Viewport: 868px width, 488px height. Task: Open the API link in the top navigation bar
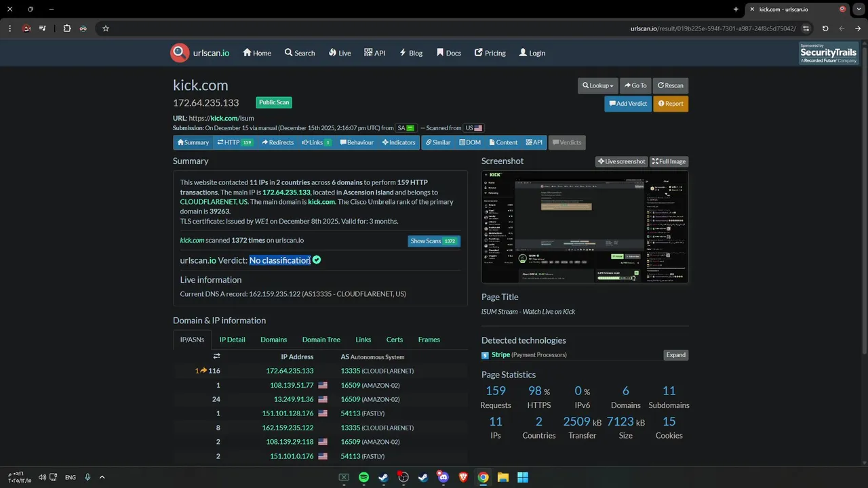[374, 53]
